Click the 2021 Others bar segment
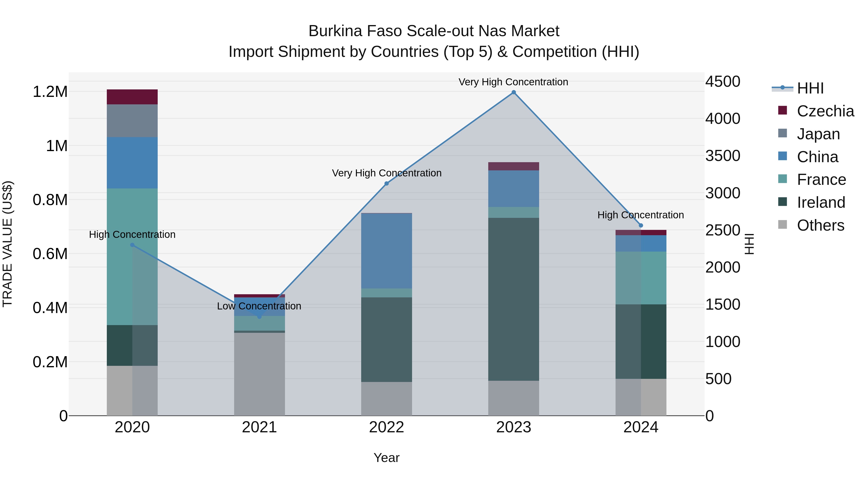 [259, 374]
